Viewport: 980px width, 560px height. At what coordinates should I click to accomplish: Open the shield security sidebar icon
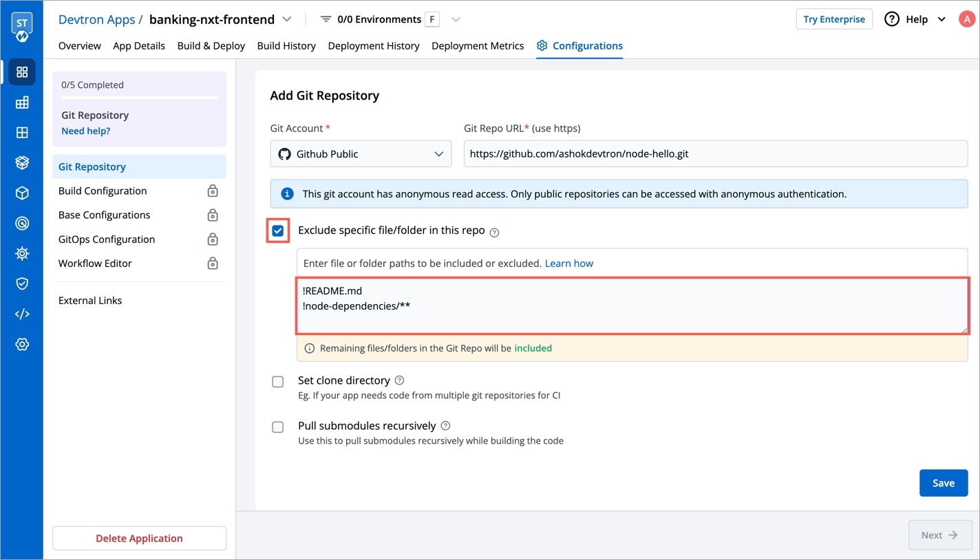click(x=22, y=283)
